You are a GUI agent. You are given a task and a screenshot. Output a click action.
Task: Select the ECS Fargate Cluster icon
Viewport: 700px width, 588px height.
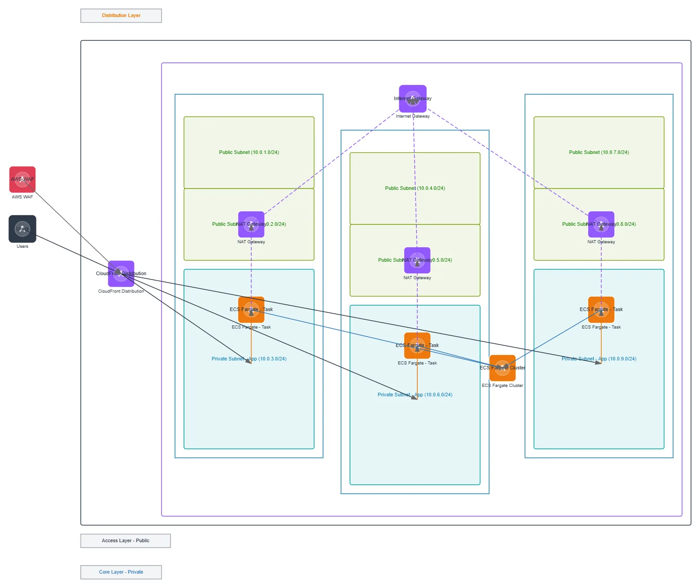(503, 368)
